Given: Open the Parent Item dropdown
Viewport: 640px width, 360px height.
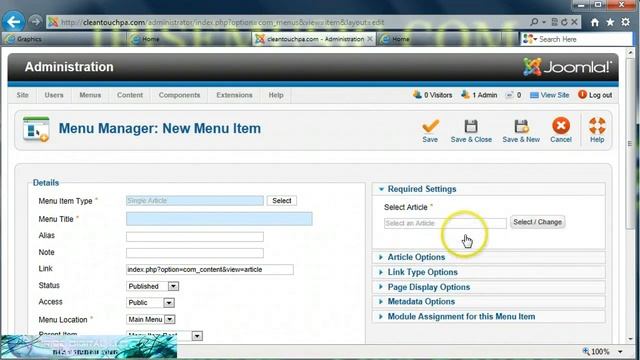Looking at the screenshot, I should [164, 336].
